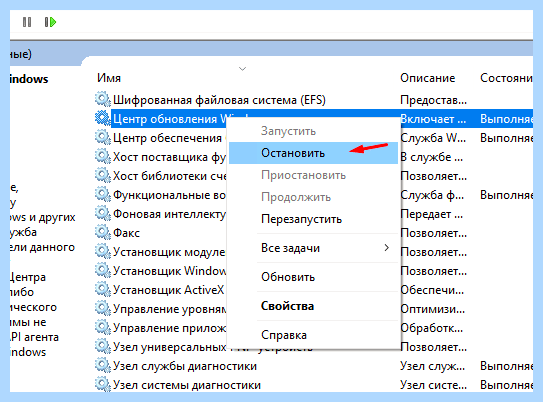Click the Restart Service toolbar icon
The width and height of the screenshot is (543, 402).
(50, 22)
